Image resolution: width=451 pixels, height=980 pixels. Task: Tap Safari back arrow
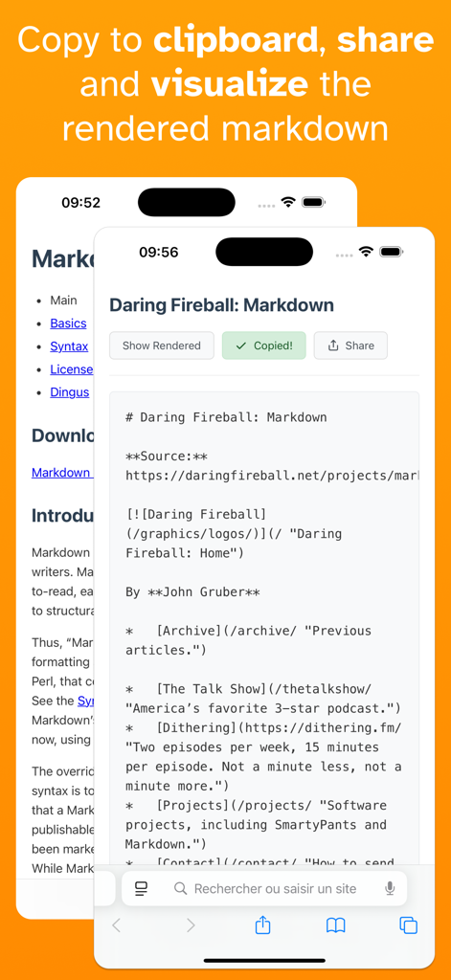[x=117, y=925]
